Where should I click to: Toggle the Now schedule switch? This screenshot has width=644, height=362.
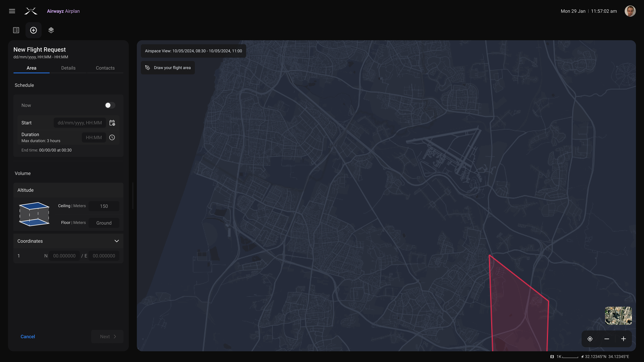click(x=110, y=105)
